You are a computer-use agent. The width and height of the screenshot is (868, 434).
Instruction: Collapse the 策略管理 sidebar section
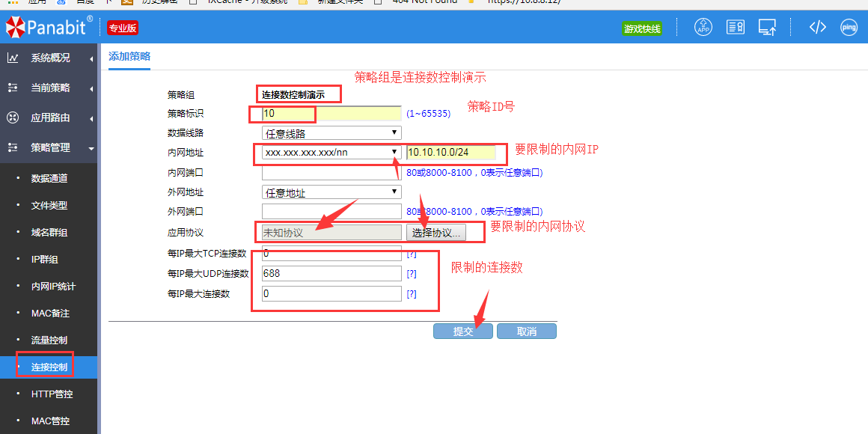click(49, 147)
